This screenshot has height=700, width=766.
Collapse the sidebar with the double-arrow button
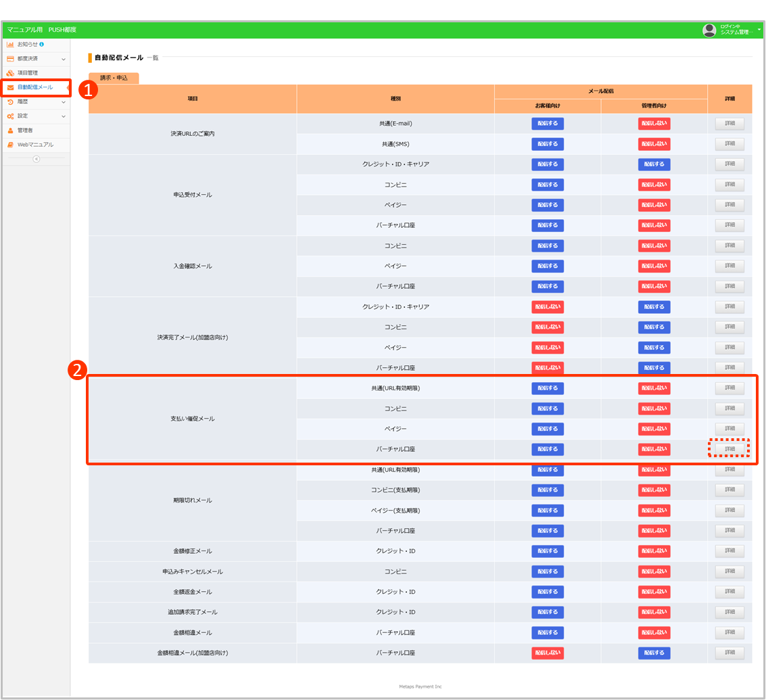tap(37, 159)
